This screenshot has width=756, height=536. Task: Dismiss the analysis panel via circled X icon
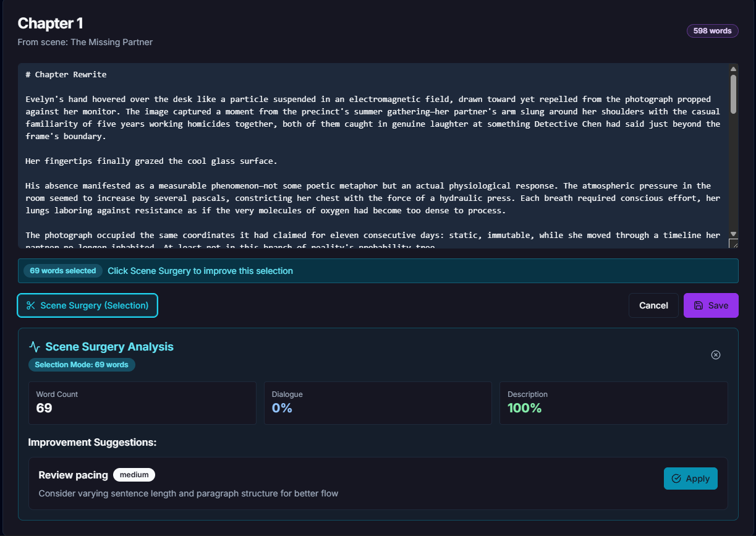[716, 354]
